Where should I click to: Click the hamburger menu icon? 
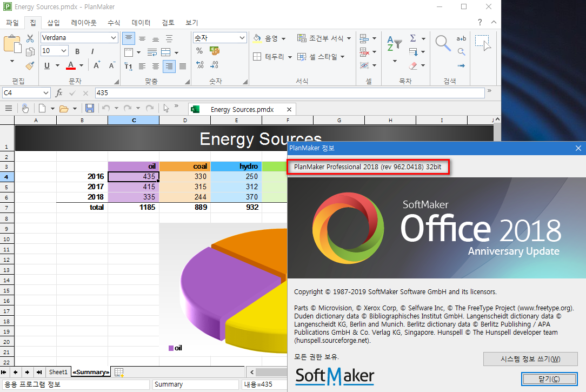pyautogui.click(x=9, y=108)
